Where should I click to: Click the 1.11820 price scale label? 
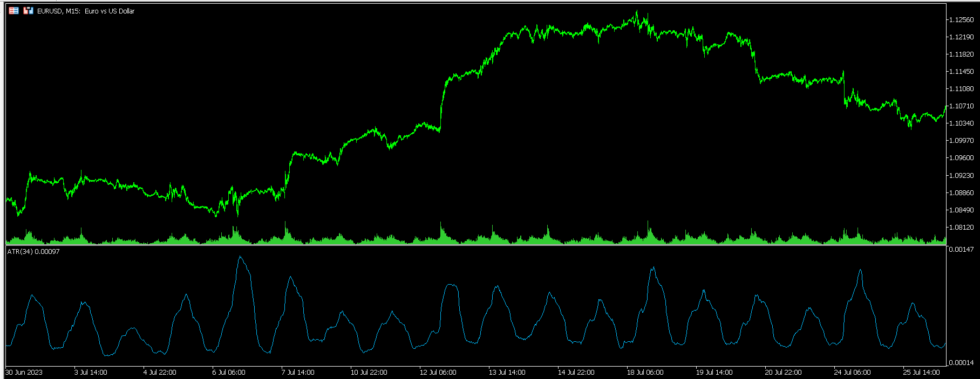pos(961,54)
